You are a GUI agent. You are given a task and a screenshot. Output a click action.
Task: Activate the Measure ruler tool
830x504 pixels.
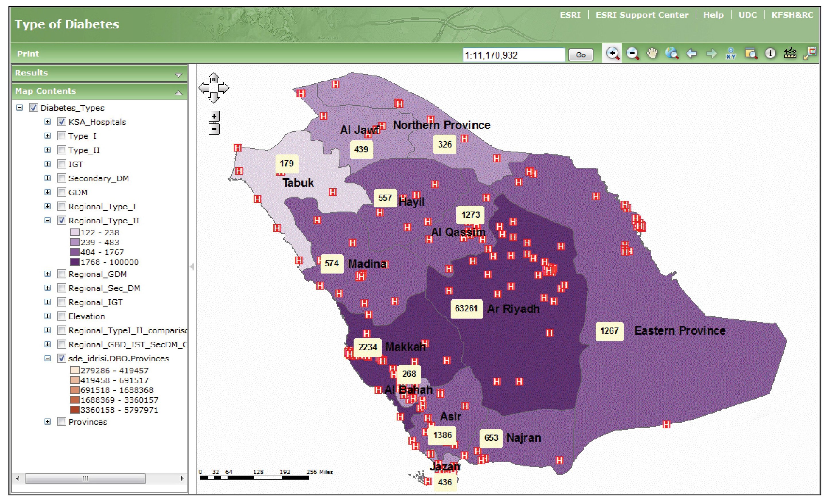790,54
